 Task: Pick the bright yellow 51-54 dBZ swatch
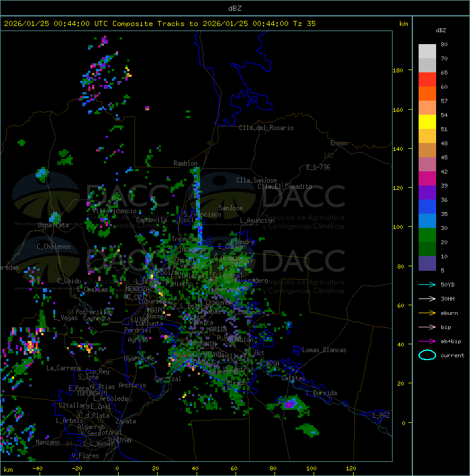pyautogui.click(x=427, y=122)
